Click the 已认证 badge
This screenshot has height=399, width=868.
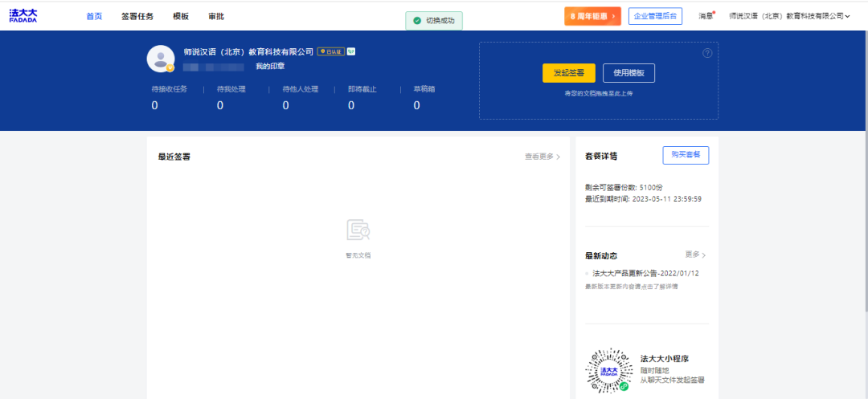pyautogui.click(x=330, y=51)
